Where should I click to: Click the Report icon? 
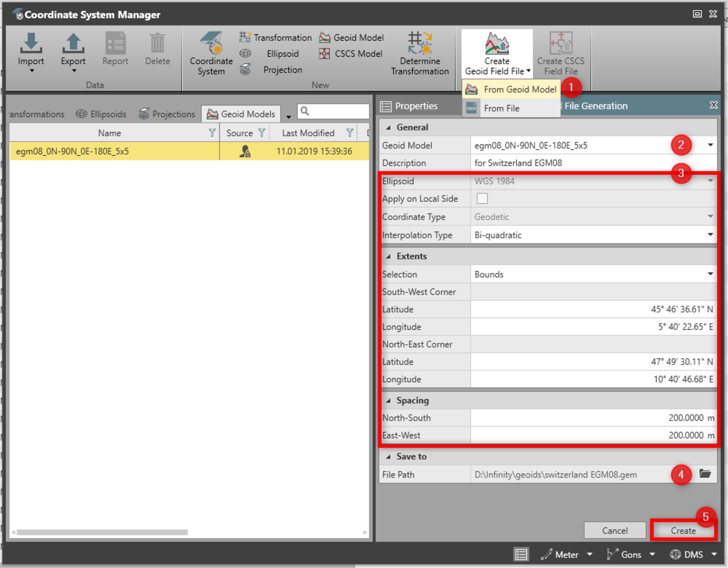[115, 43]
